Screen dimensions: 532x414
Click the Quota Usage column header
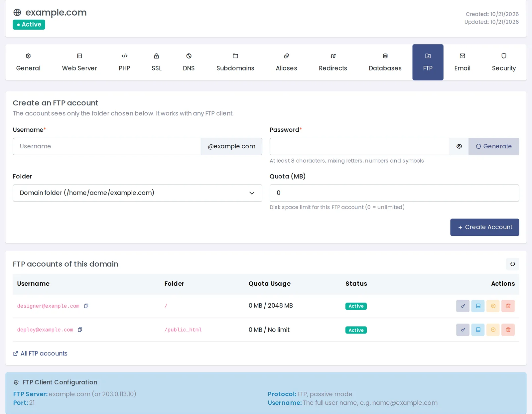(x=270, y=284)
